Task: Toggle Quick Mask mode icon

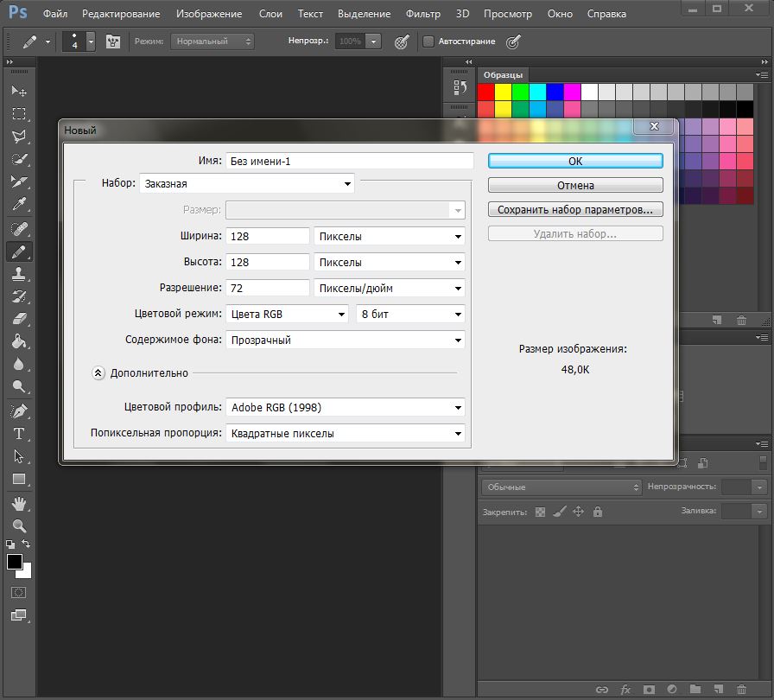Action: point(19,592)
